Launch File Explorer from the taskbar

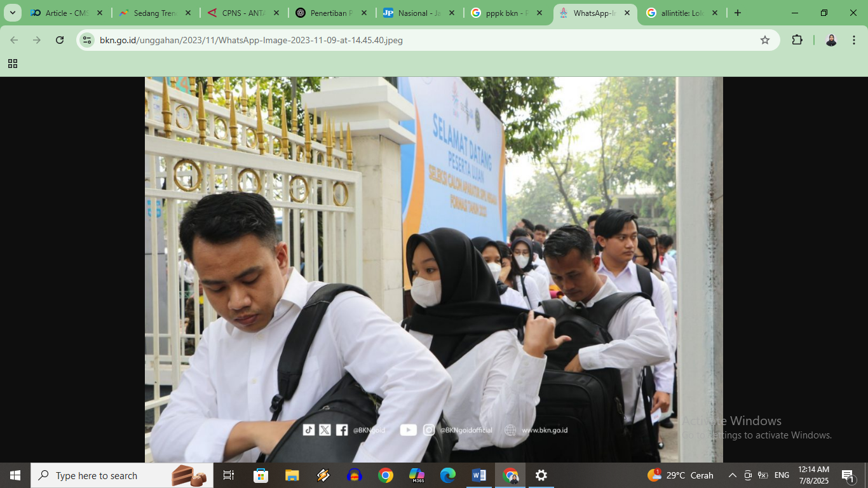292,475
